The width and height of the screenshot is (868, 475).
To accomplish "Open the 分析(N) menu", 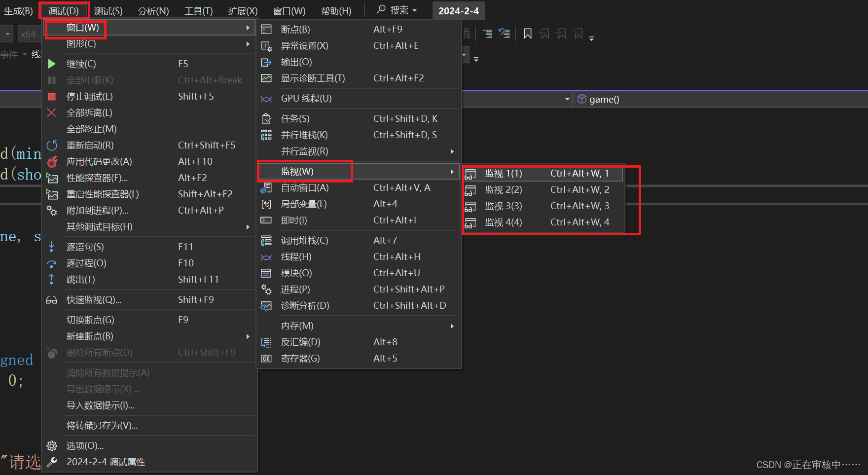I will pos(153,11).
